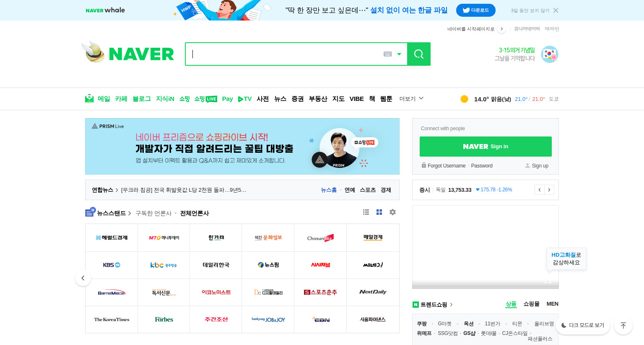Open KBS logo in newsstand

pos(112,265)
